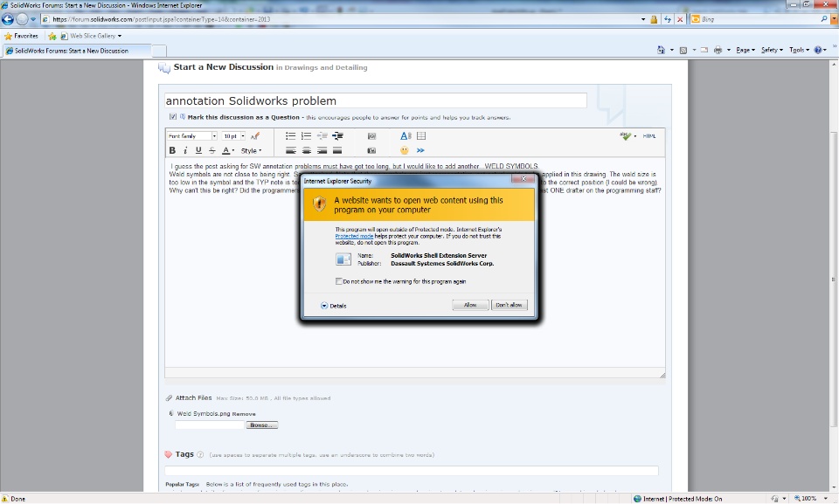839x504 pixels.
Task: Insert a numbered list
Action: [306, 136]
